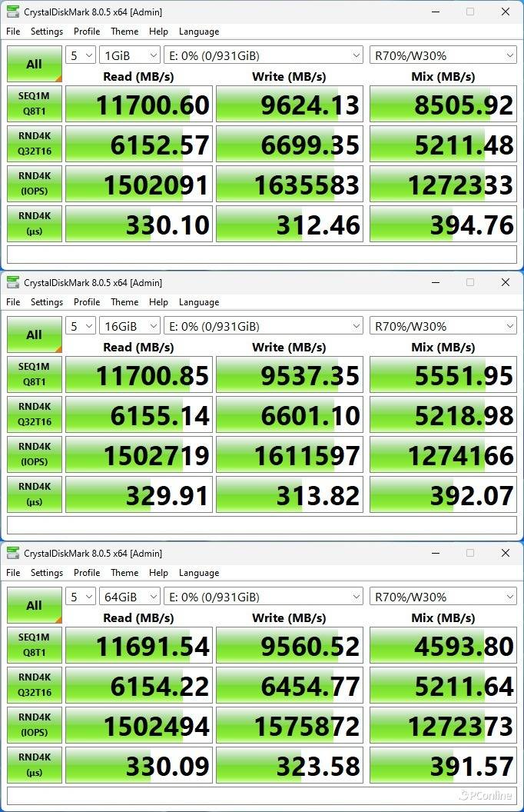
Task: Click random write value 6454.77
Action: [x=290, y=686]
